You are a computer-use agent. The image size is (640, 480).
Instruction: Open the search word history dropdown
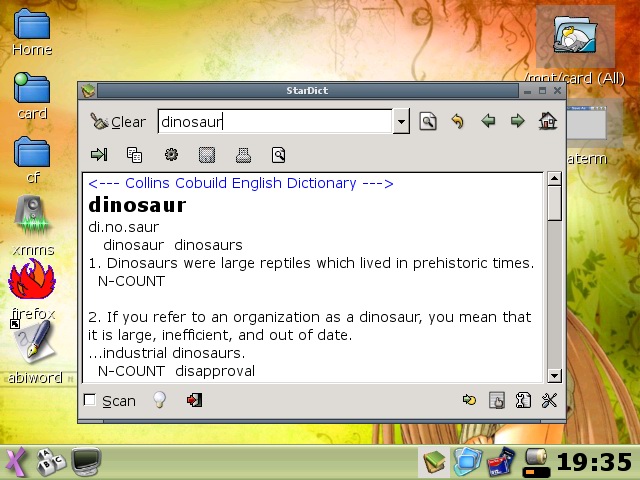tap(401, 122)
